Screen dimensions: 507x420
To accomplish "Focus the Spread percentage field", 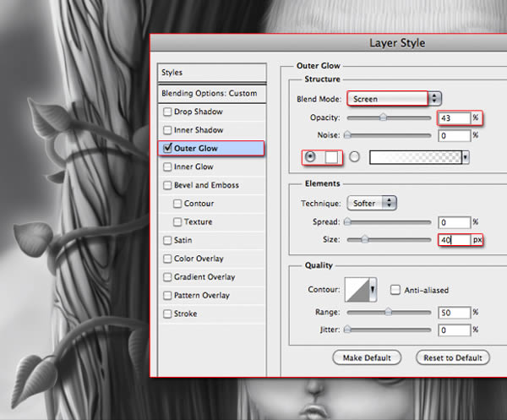I will click(x=454, y=222).
